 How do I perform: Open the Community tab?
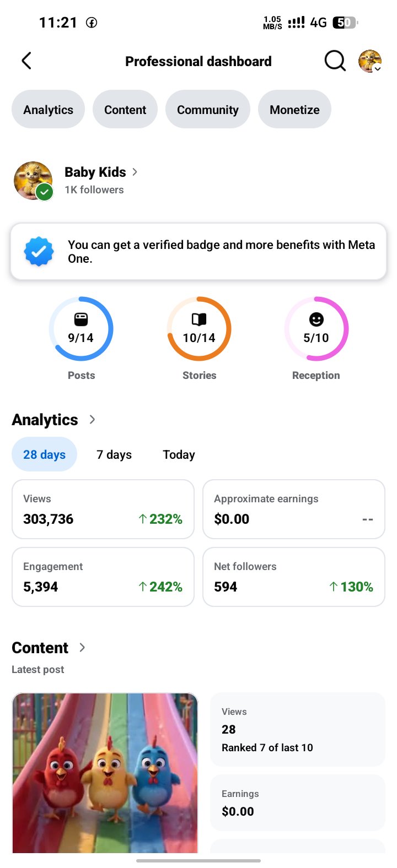tap(208, 110)
